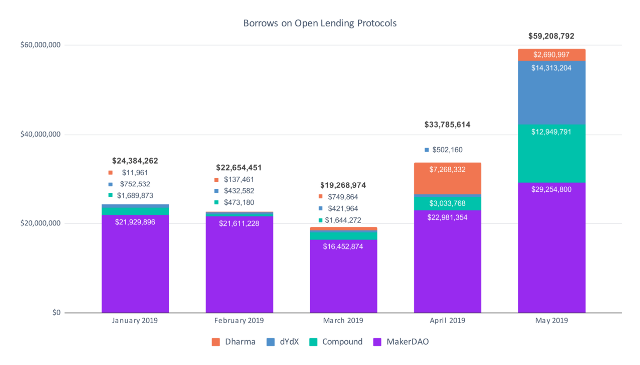Click the Dharma orange legend swatch
This screenshot has height=365, width=640.
[216, 342]
